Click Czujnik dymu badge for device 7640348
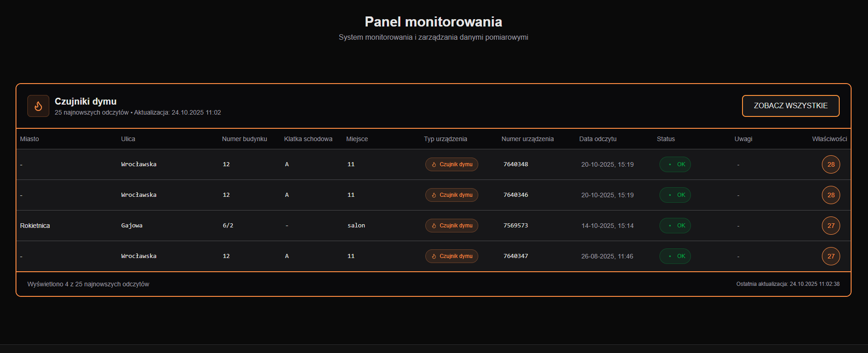Image resolution: width=868 pixels, height=353 pixels. (x=451, y=164)
